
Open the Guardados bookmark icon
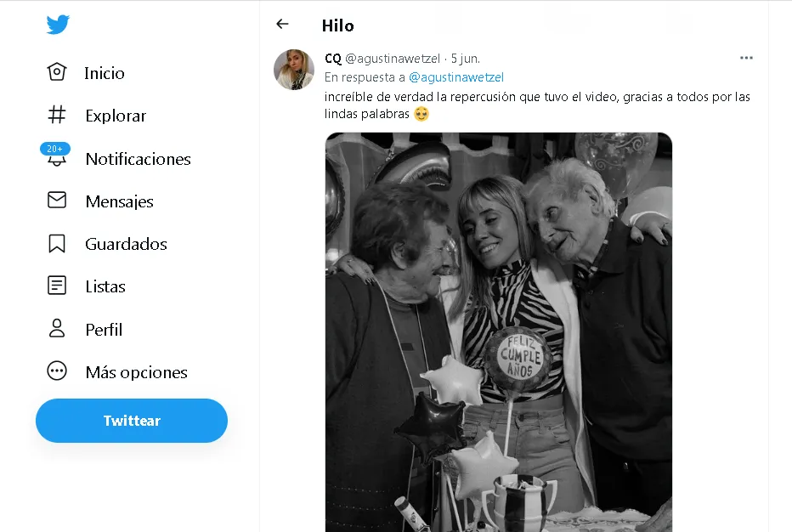coord(57,244)
